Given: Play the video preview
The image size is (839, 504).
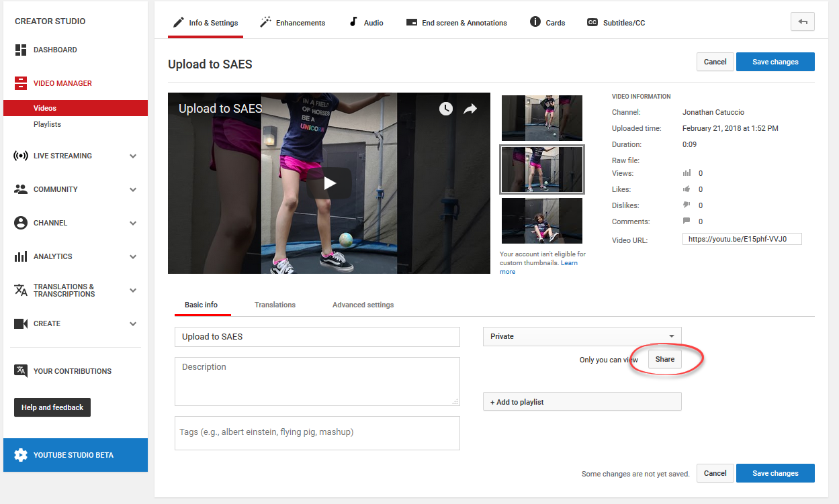Looking at the screenshot, I should tap(329, 183).
